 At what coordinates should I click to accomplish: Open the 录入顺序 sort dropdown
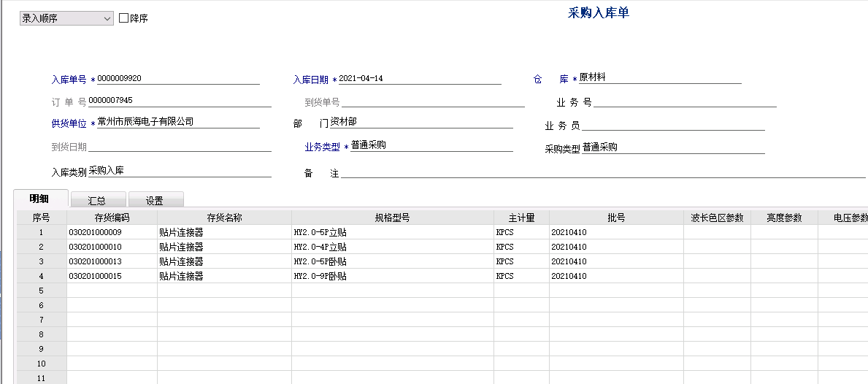coord(66,18)
